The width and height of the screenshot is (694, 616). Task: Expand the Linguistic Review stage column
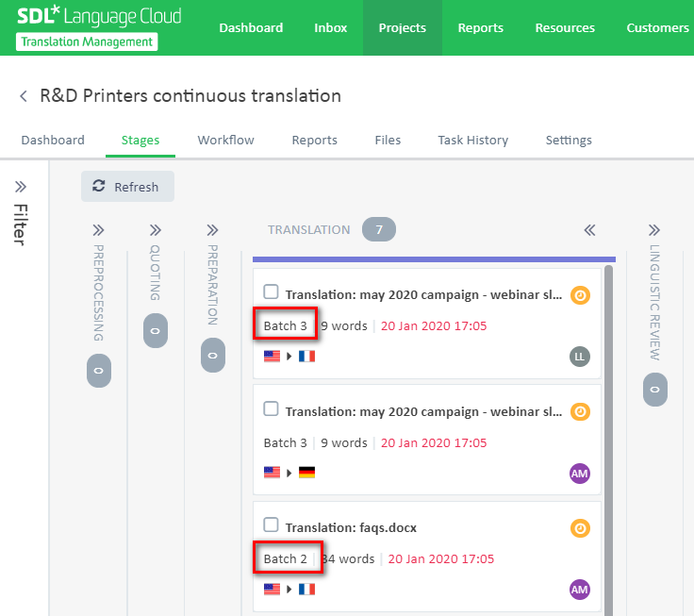(654, 230)
